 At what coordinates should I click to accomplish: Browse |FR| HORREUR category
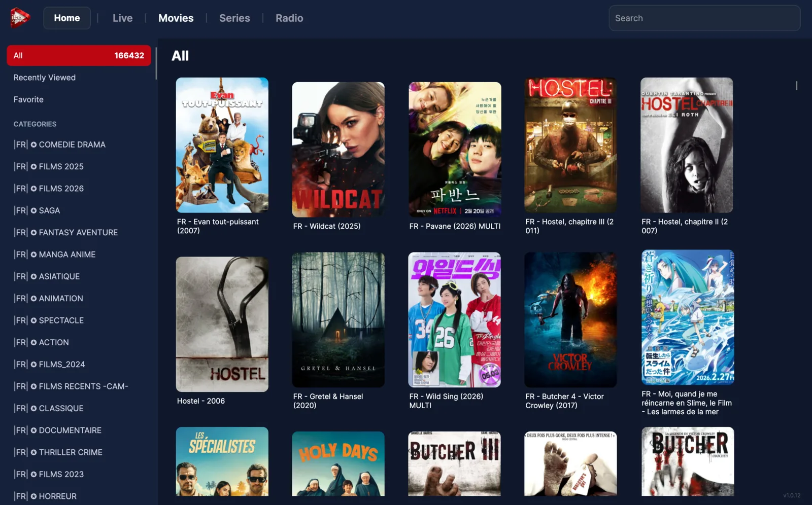pos(79,496)
